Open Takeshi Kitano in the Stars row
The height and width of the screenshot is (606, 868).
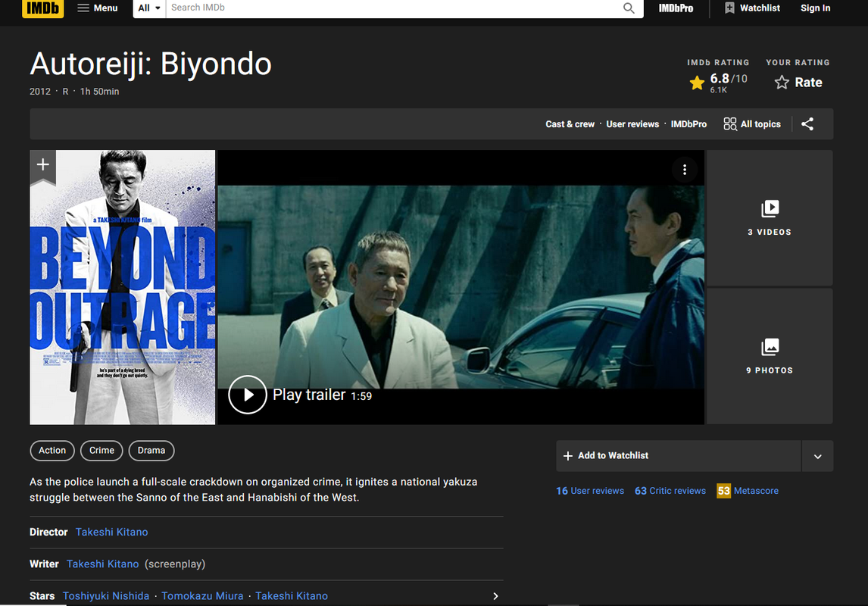pos(292,596)
